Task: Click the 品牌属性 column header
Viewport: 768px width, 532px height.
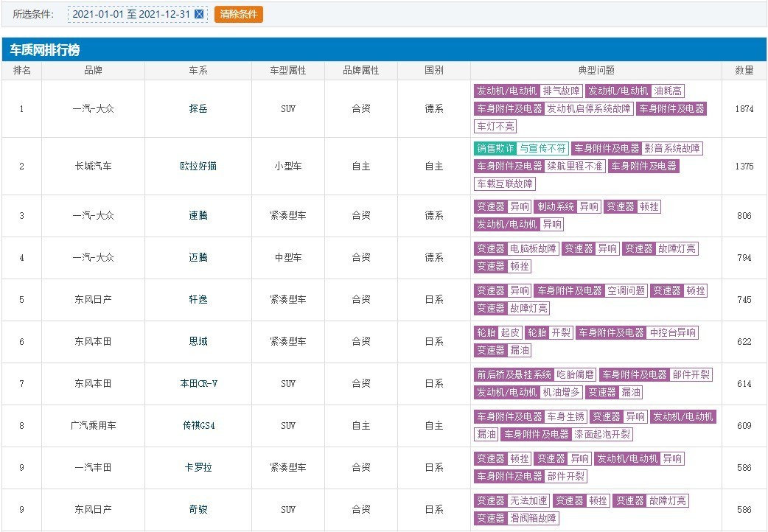Action: coord(361,71)
